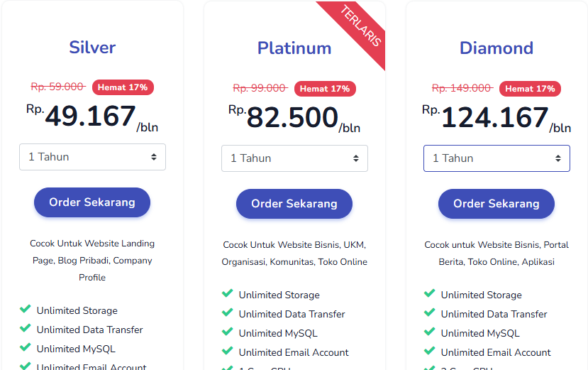The width and height of the screenshot is (588, 370).
Task: Click the Silver plan heading
Action: click(x=92, y=48)
